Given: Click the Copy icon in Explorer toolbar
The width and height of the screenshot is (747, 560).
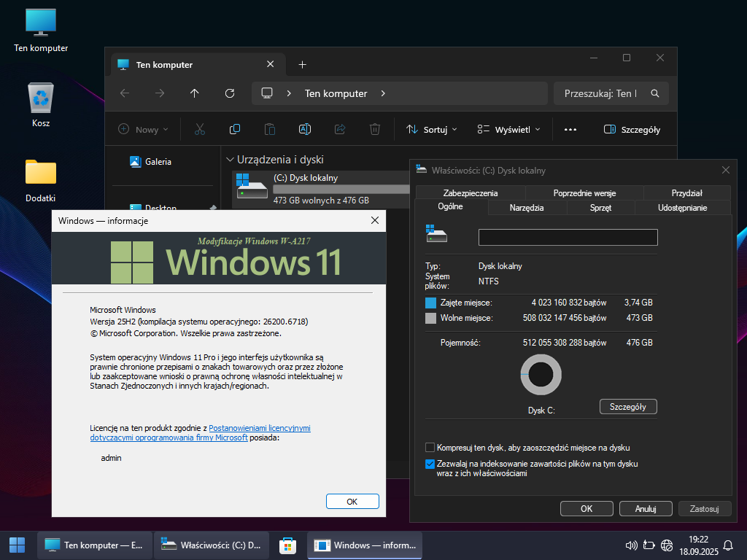Looking at the screenshot, I should [235, 129].
